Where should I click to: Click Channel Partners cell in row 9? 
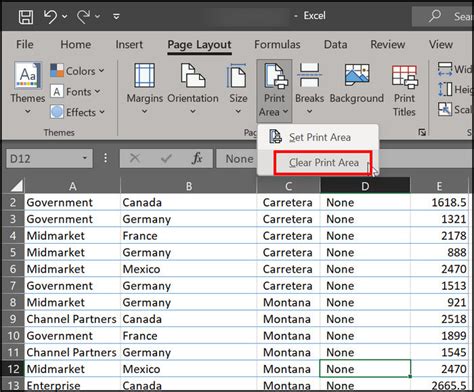[x=72, y=319]
